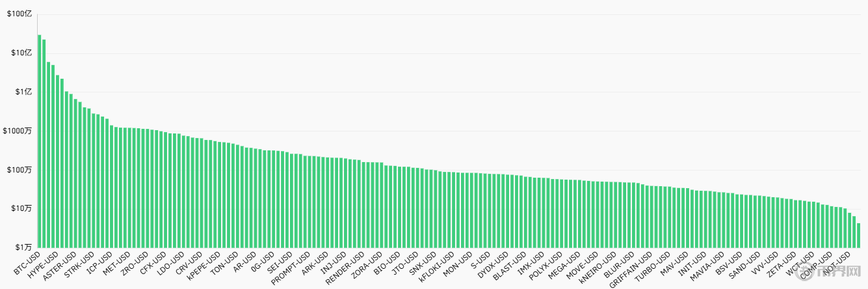Click the $1000万 y-axis tick label
The height and width of the screenshot is (289, 868).
pyautogui.click(x=18, y=131)
